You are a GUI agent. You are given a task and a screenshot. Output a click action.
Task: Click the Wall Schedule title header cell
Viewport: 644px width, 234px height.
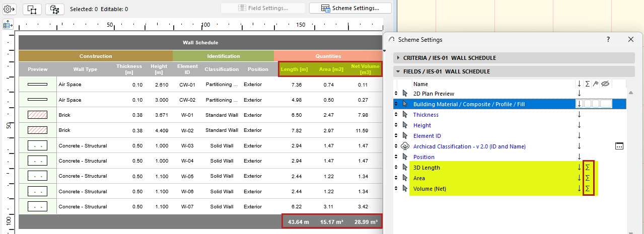200,43
